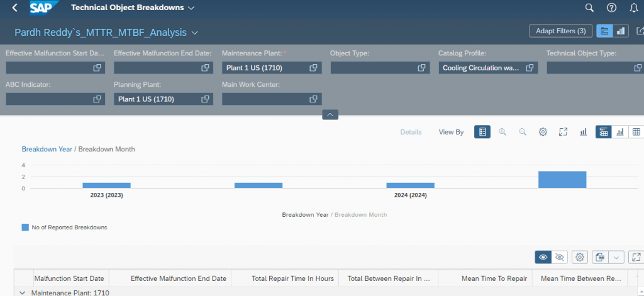Image resolution: width=644 pixels, height=296 pixels.
Task: Show table details with eye icon
Action: (x=543, y=258)
